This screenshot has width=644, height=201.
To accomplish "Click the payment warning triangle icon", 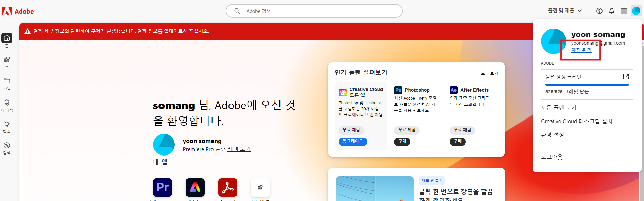I will [x=28, y=31].
